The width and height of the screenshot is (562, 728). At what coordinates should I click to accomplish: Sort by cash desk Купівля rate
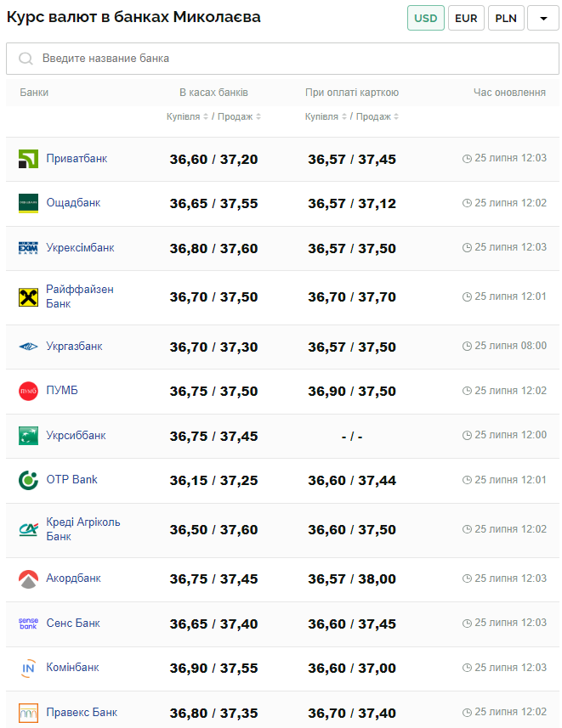tap(188, 116)
